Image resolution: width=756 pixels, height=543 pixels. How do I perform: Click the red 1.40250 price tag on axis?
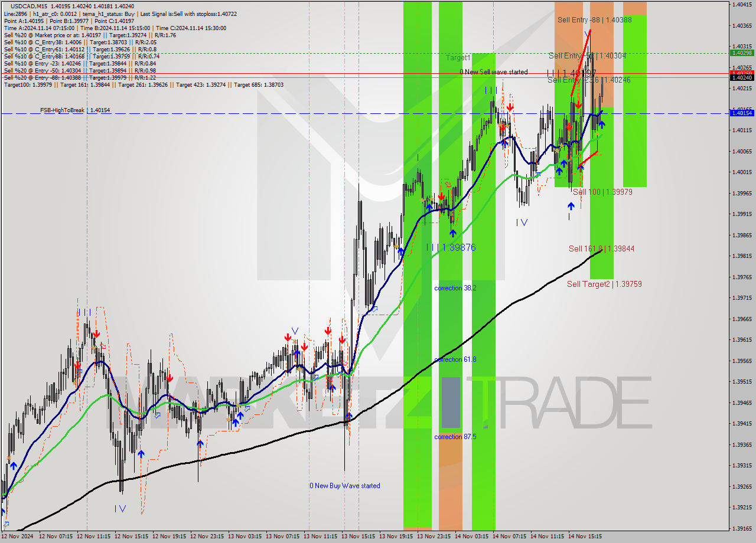click(741, 73)
